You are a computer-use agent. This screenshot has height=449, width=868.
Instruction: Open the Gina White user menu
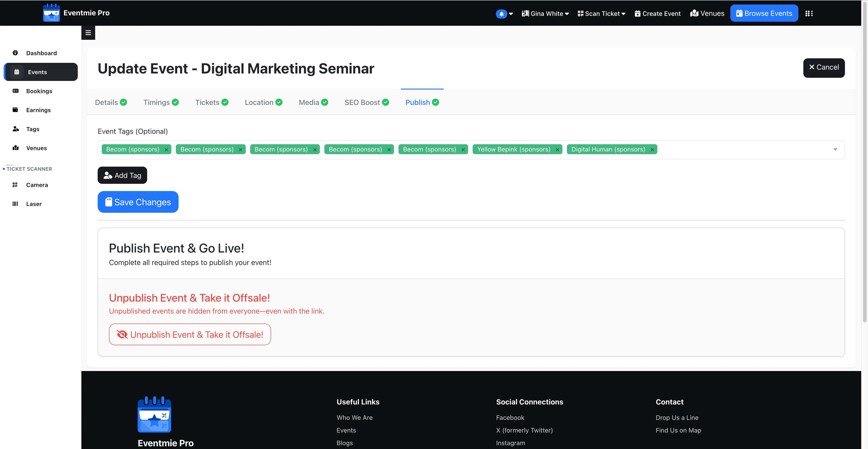point(545,14)
